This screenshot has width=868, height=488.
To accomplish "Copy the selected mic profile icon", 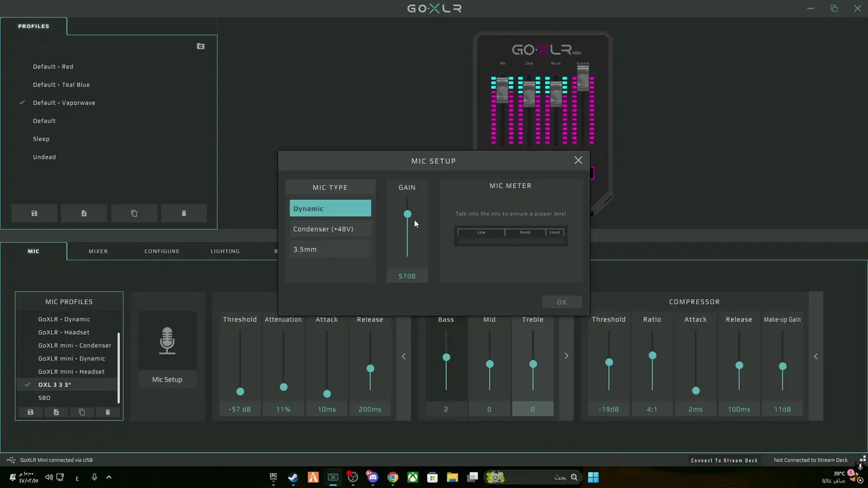I will tap(81, 412).
